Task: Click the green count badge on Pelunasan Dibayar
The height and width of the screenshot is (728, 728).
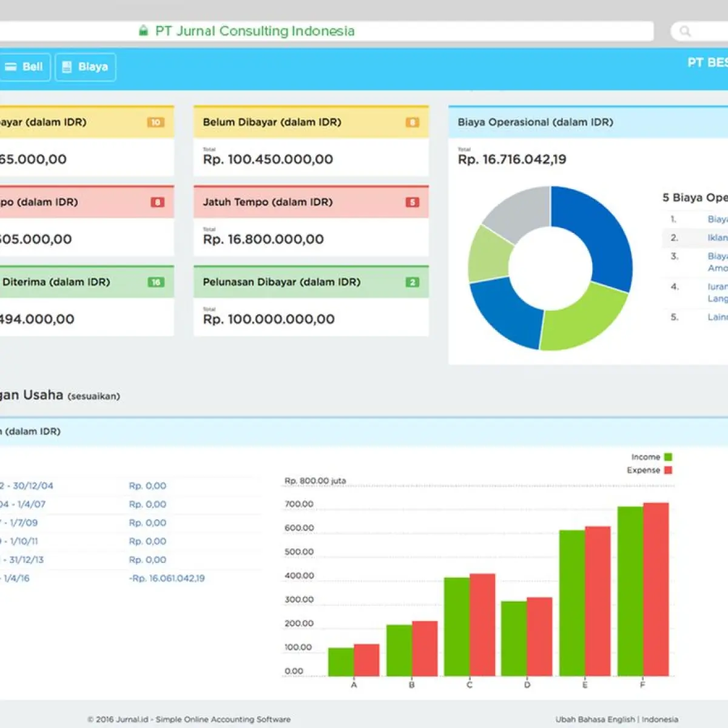Action: point(413,282)
